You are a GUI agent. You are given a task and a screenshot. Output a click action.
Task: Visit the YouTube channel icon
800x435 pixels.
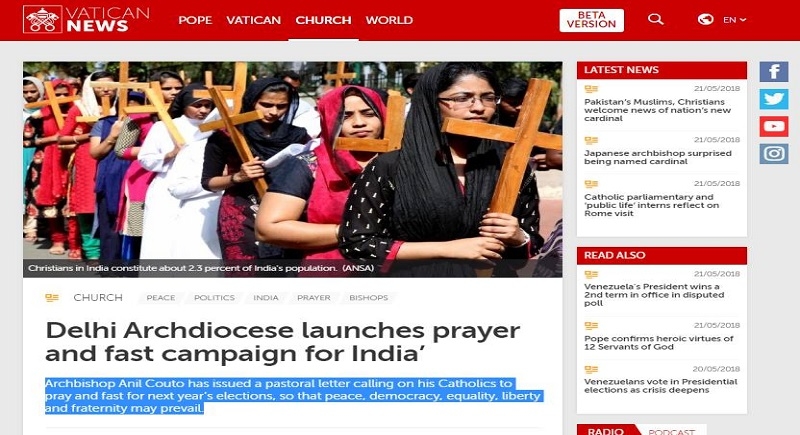point(773,126)
